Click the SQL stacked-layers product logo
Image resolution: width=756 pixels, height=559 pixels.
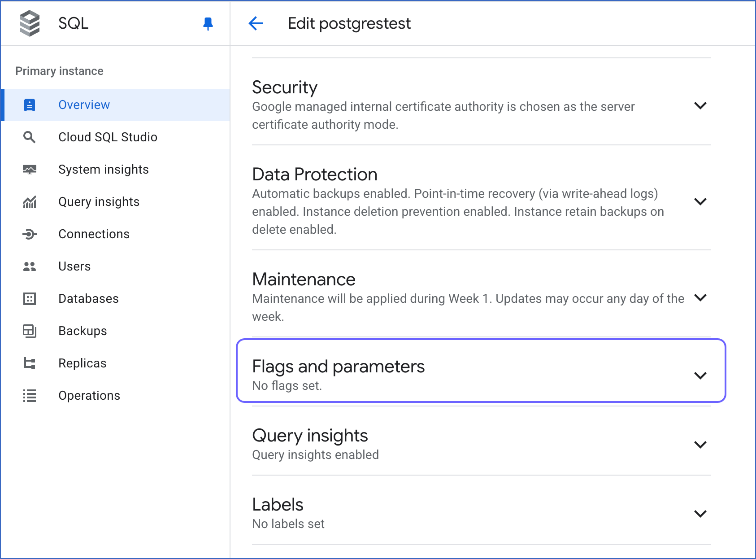point(30,23)
